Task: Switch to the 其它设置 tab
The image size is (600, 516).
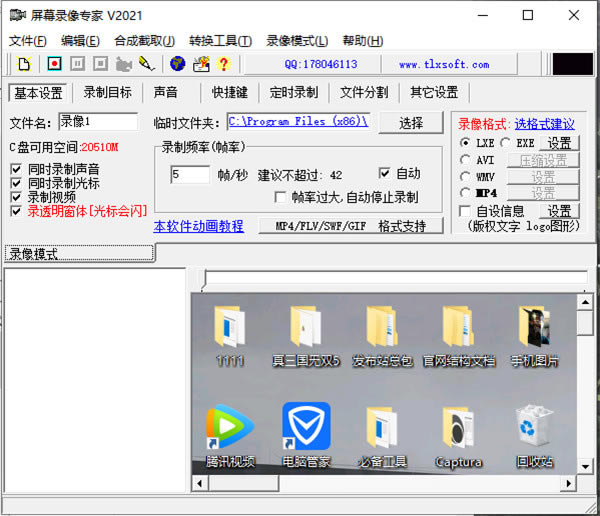Action: (x=434, y=92)
